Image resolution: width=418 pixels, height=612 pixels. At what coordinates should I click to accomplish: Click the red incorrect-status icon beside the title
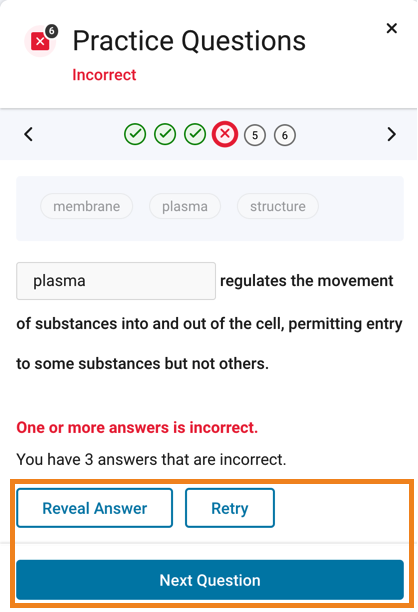pos(40,42)
